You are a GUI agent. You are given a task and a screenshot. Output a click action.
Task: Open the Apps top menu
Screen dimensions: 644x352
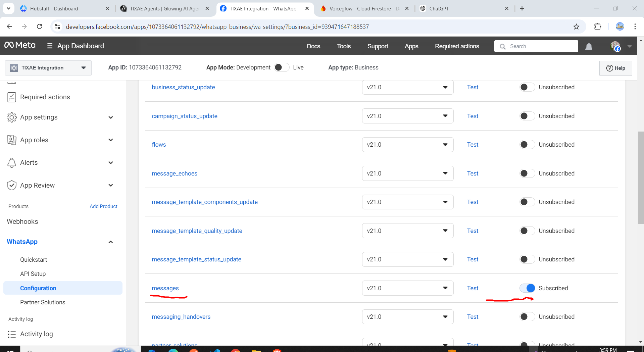click(411, 46)
